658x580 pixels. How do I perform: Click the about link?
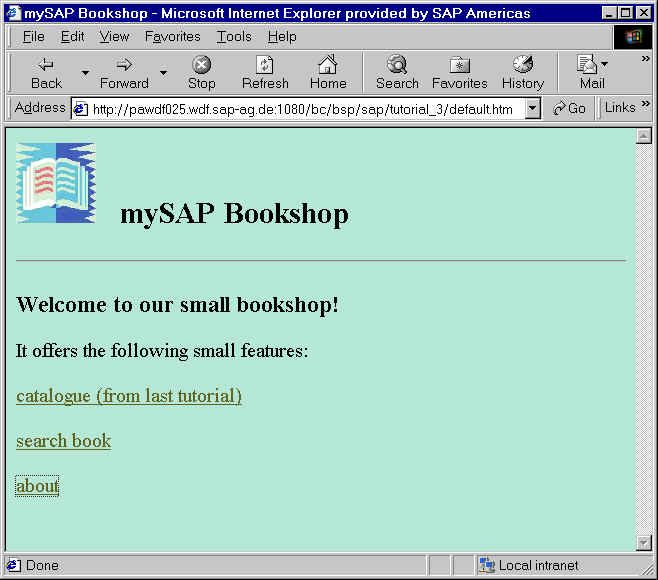pos(37,486)
